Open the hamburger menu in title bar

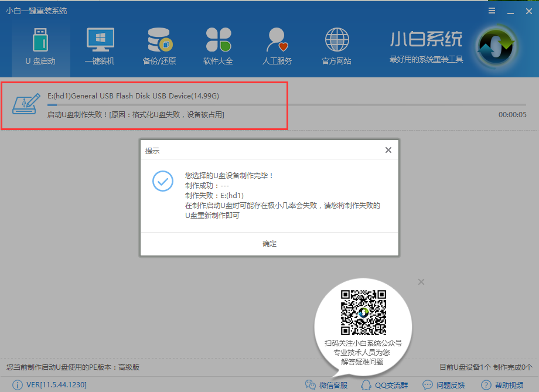click(492, 10)
